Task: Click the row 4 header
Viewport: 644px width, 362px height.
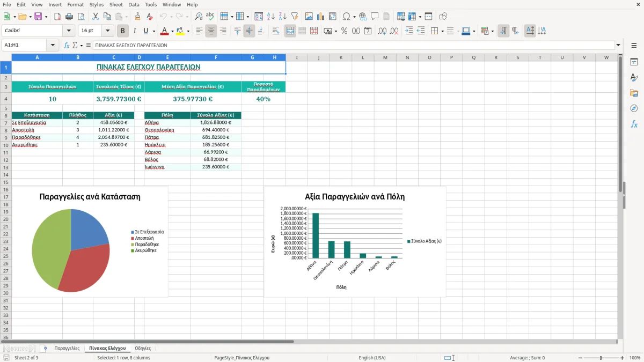Action: 5,99
